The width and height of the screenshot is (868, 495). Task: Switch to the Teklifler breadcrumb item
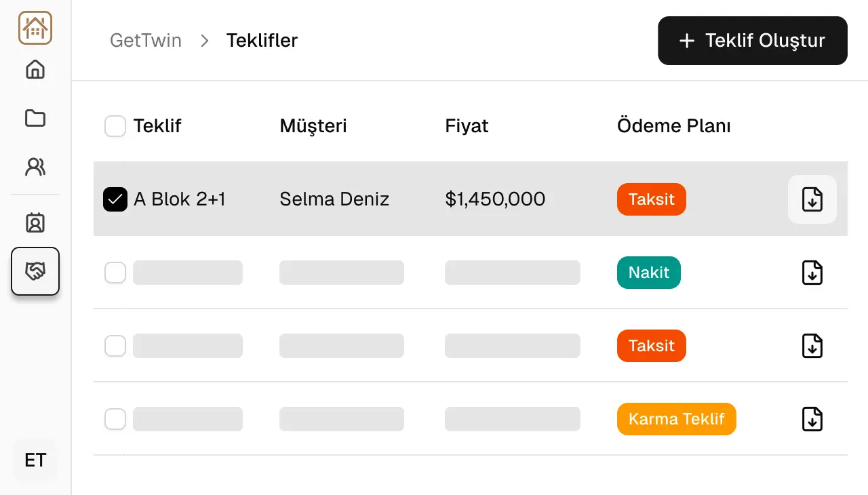tap(262, 41)
